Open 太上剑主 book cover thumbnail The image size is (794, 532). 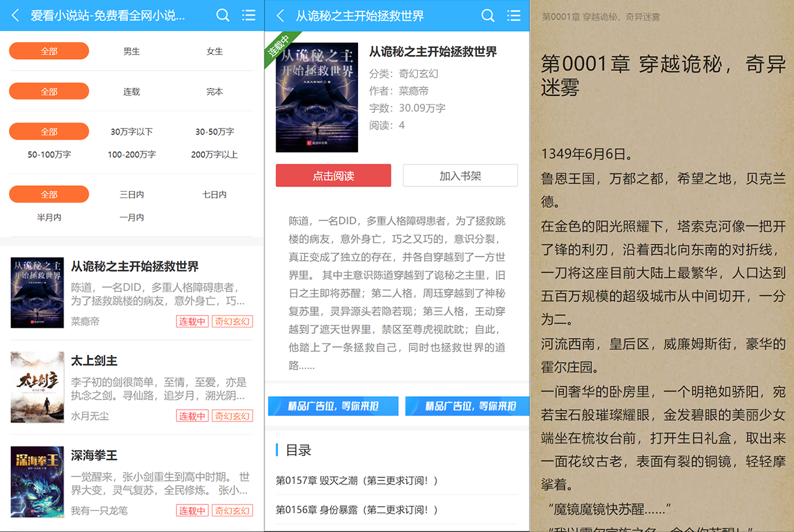click(x=37, y=387)
